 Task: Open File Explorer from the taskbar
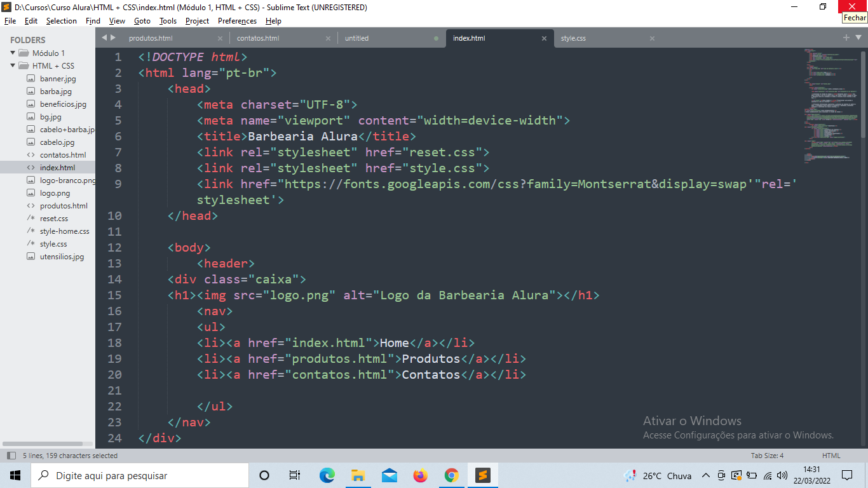(358, 475)
